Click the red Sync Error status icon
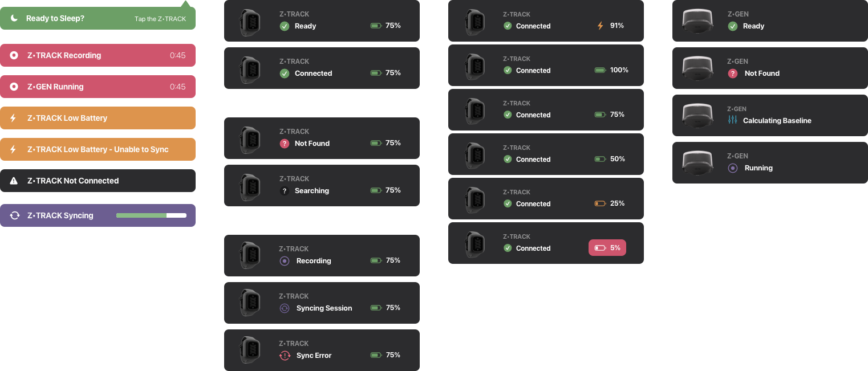 [285, 355]
